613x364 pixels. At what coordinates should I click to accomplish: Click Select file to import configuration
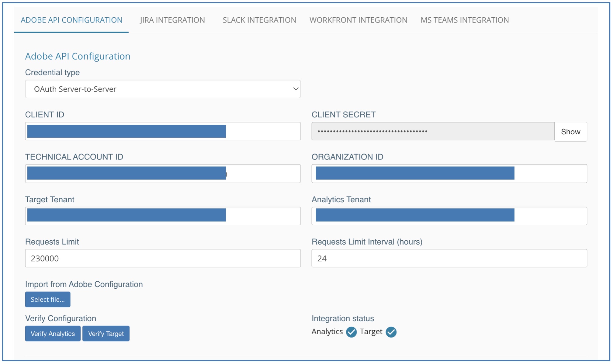(48, 299)
